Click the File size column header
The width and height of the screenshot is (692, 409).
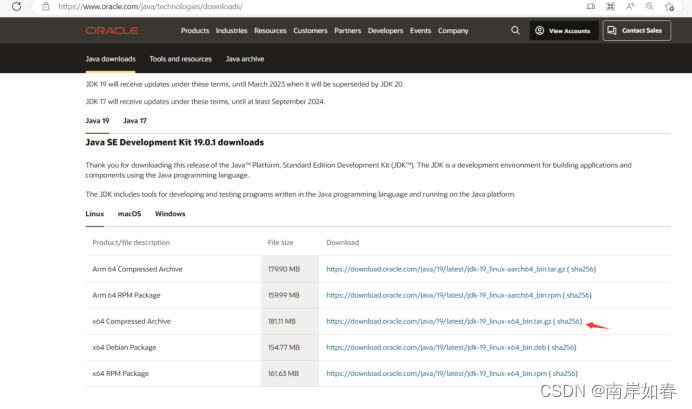[x=280, y=242]
